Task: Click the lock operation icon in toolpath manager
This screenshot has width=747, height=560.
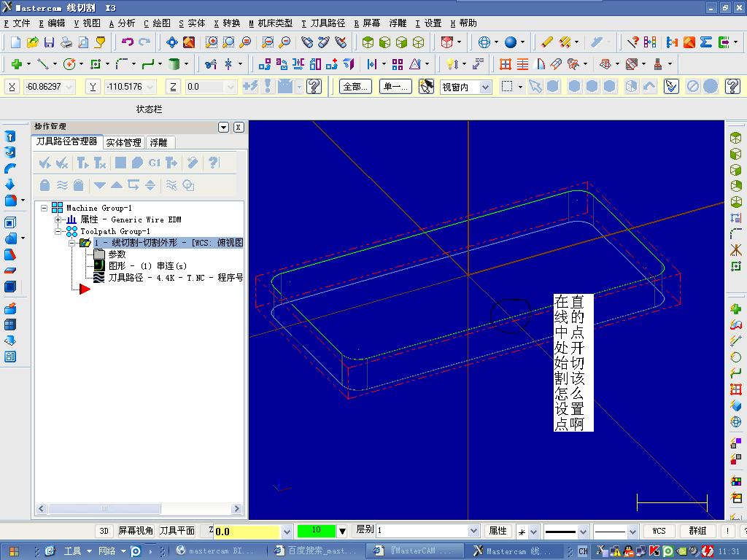Action: 44,185
